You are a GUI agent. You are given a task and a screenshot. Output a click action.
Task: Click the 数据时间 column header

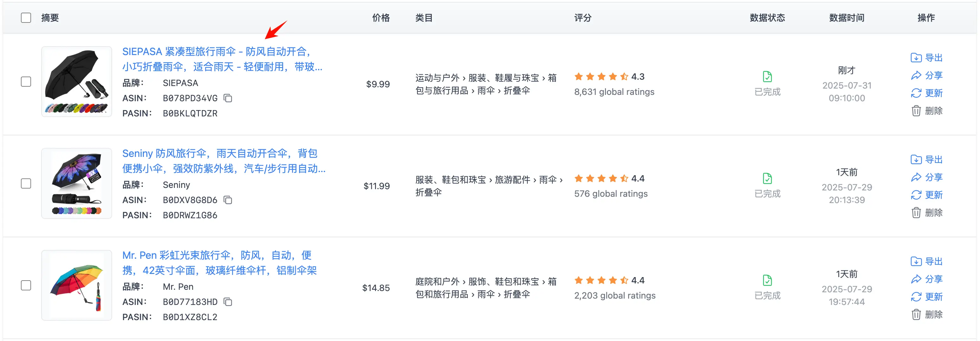point(847,18)
